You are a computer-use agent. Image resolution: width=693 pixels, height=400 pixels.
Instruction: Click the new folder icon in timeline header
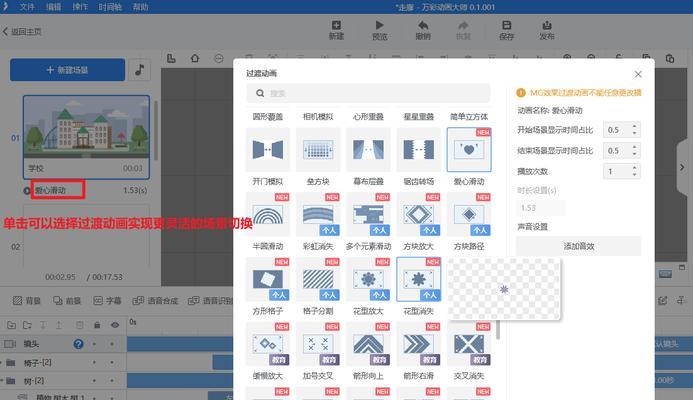point(11,325)
